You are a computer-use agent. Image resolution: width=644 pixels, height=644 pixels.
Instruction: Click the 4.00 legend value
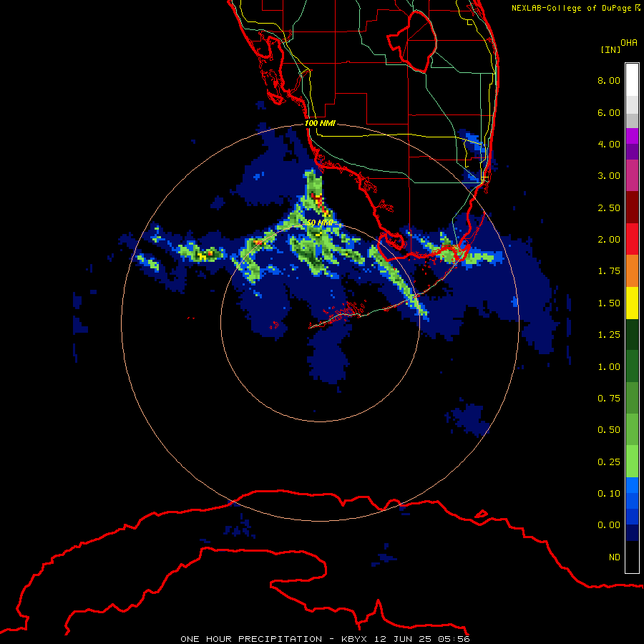pyautogui.click(x=609, y=144)
